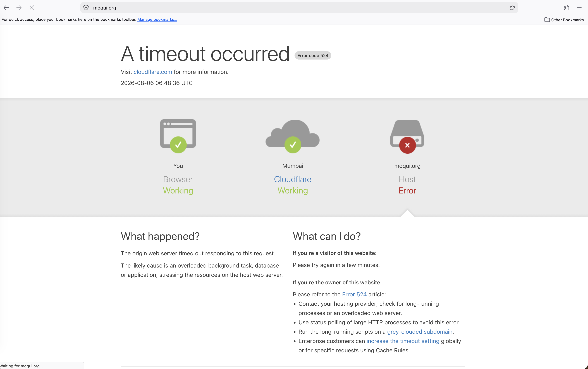The width and height of the screenshot is (588, 369).
Task: Stop loading the page with X button
Action: 32,8
